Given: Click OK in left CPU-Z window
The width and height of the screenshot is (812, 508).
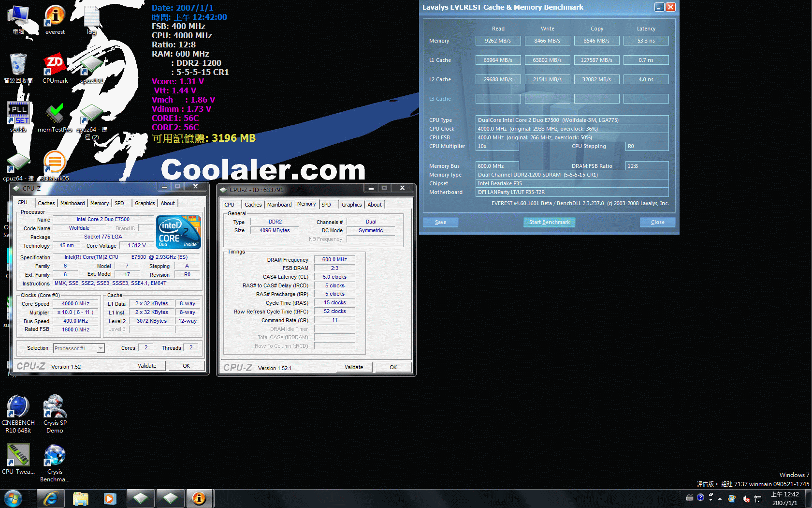Looking at the screenshot, I should [187, 366].
